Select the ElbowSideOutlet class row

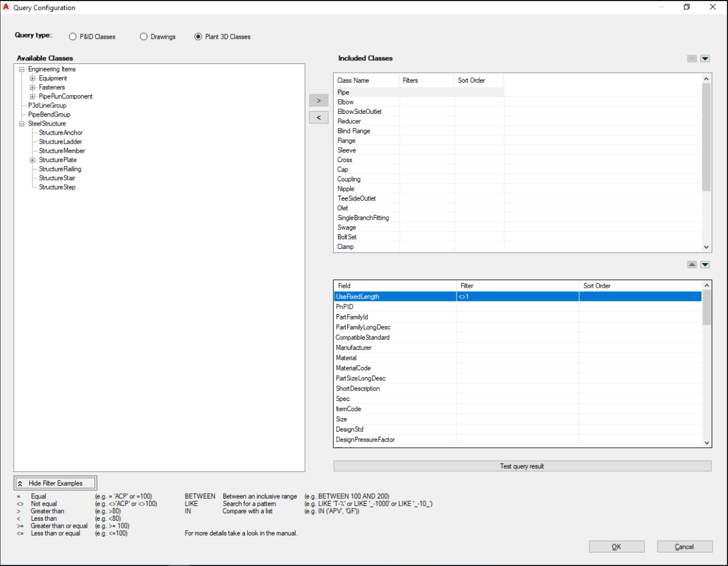click(517, 112)
